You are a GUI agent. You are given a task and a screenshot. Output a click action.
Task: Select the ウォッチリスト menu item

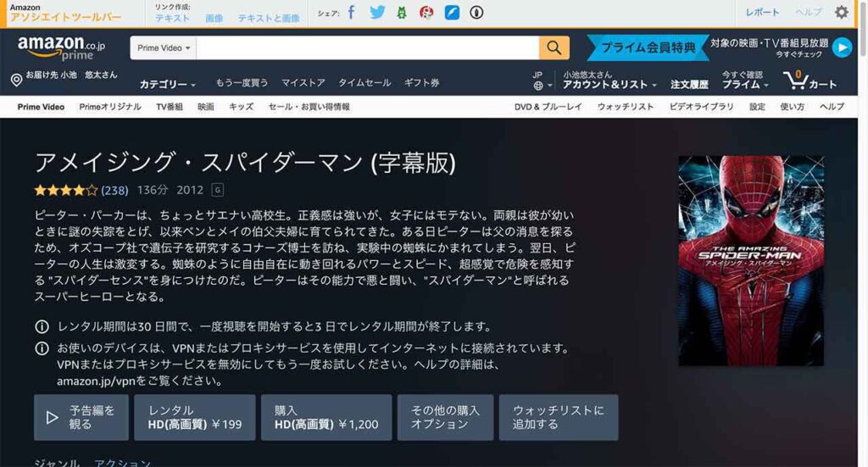626,107
